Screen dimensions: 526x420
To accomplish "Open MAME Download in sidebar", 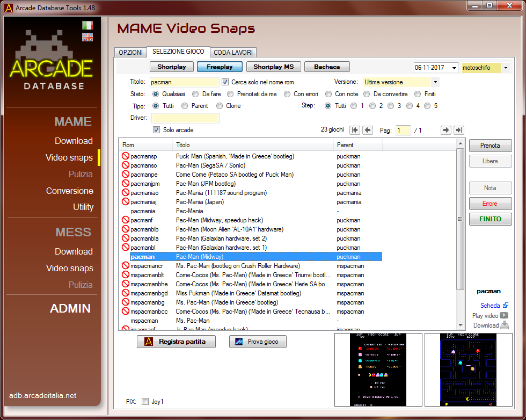I will (74, 141).
